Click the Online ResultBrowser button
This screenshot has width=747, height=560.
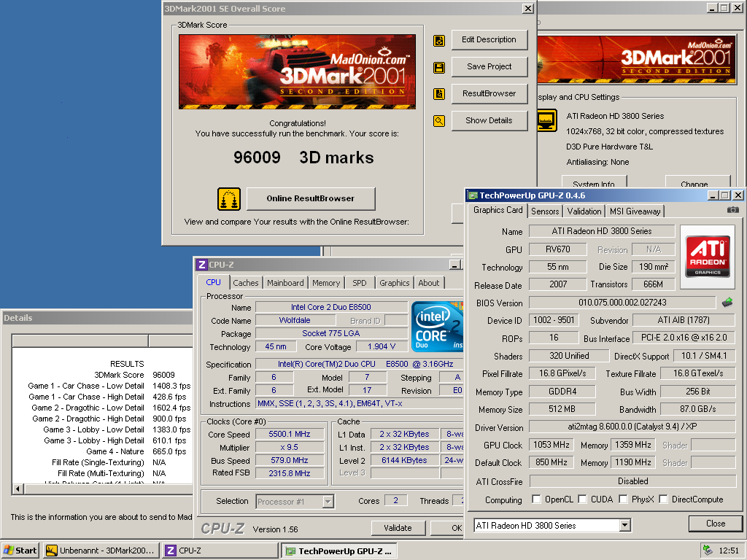point(311,198)
